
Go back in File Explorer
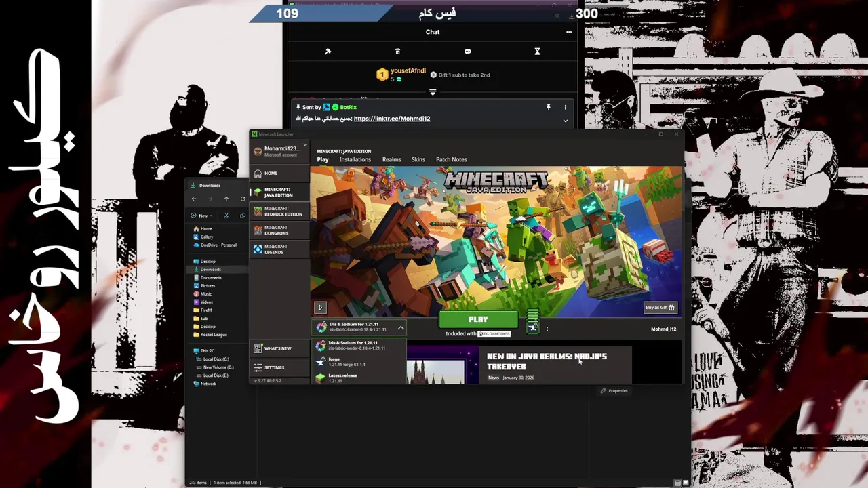(194, 199)
